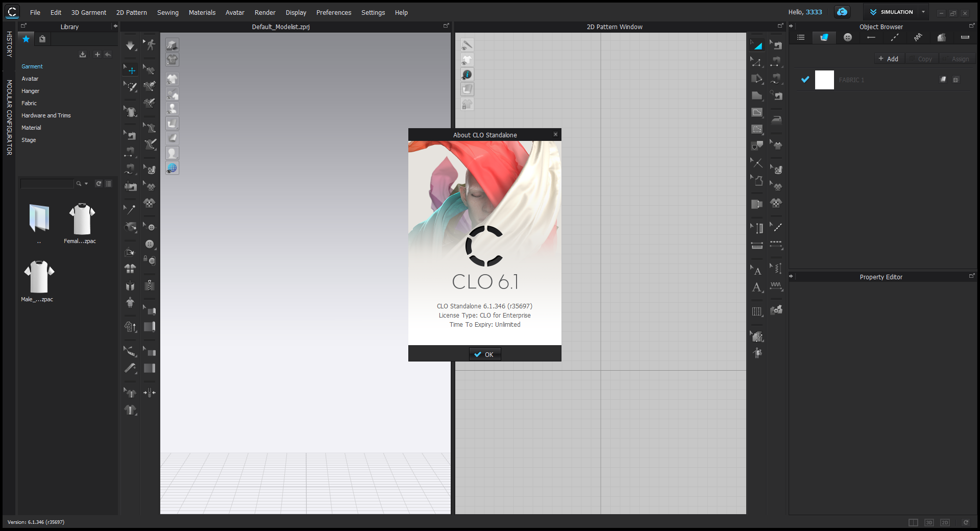This screenshot has height=531, width=980.
Task: Click the walking avatar tool icon
Action: (x=150, y=45)
